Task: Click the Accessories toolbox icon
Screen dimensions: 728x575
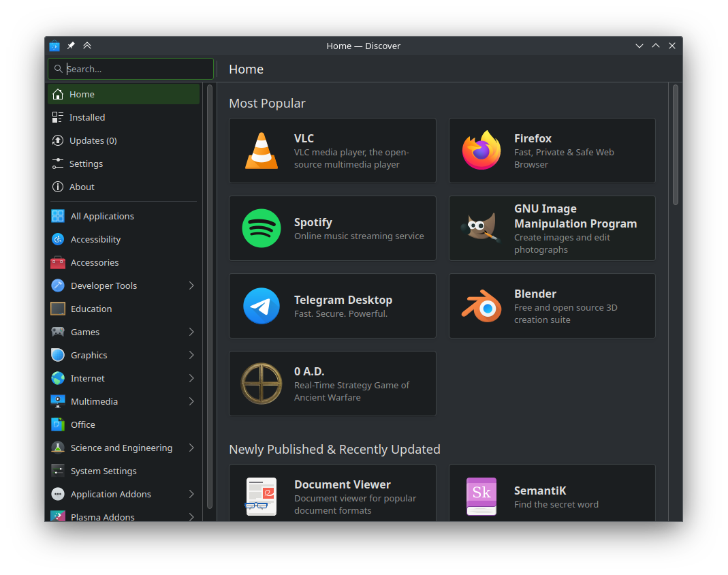Action: (x=58, y=262)
